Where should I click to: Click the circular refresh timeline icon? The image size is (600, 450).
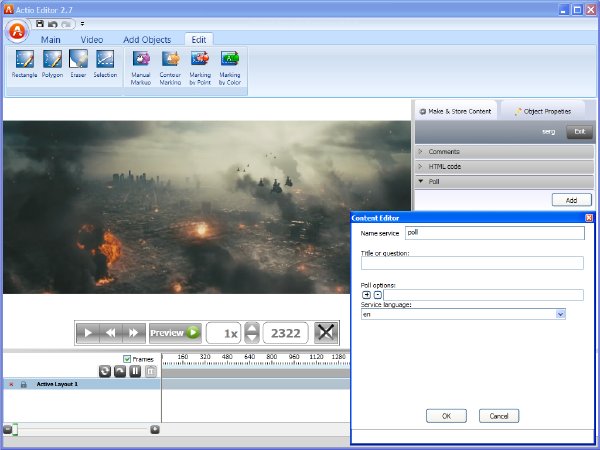coord(105,371)
